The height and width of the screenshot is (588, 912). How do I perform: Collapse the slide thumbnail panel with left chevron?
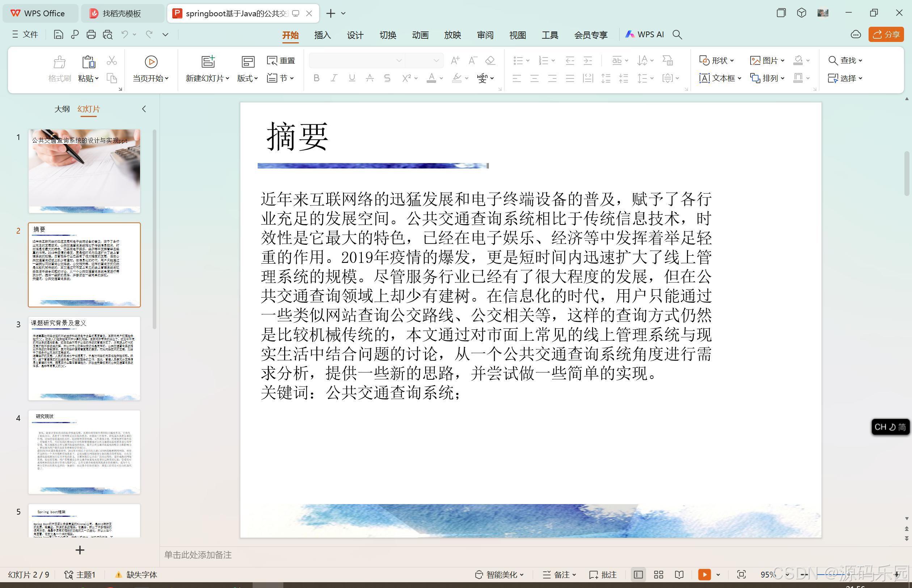144,109
